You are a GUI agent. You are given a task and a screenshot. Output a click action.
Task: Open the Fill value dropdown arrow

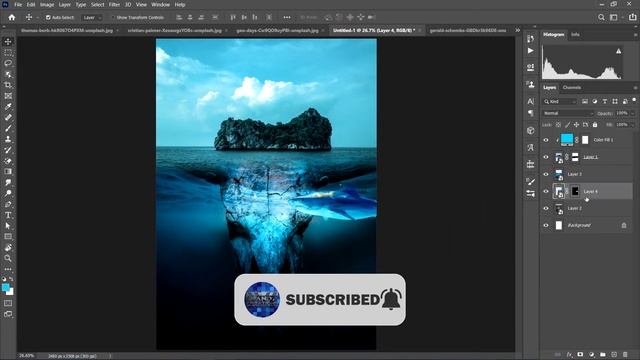click(633, 124)
